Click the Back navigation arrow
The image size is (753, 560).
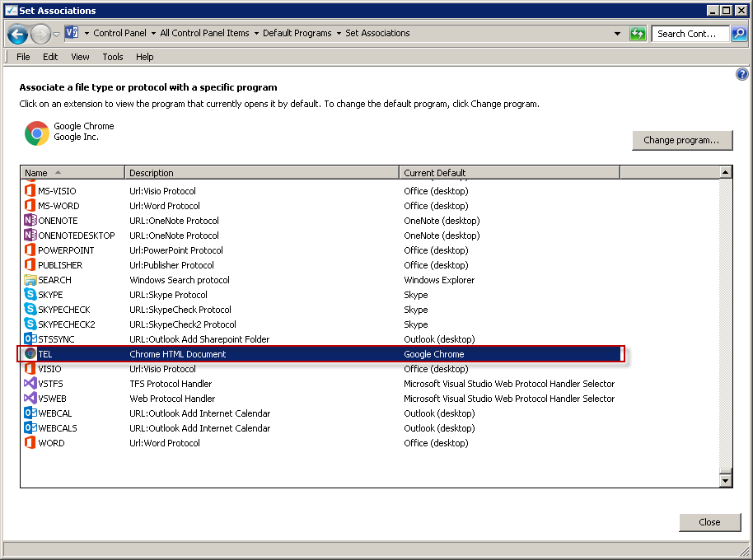[x=18, y=34]
